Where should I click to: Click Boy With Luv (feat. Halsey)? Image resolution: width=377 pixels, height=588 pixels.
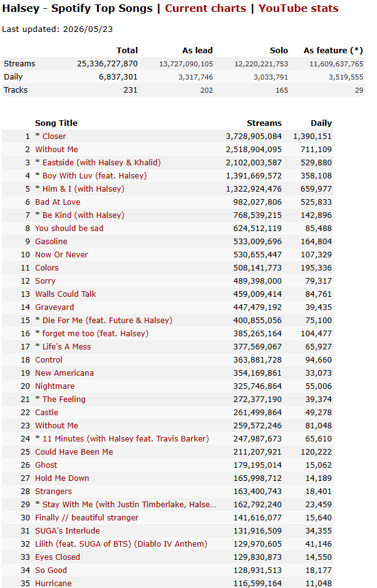click(95, 175)
